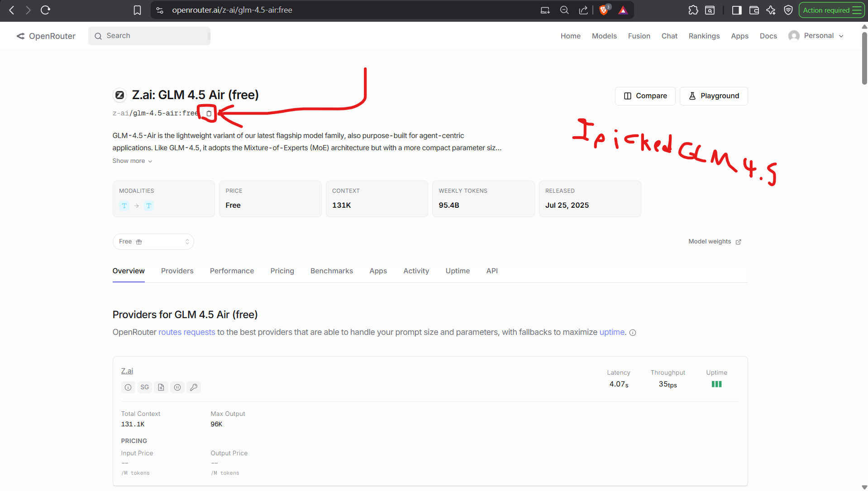Open Fusion in the top navigation
This screenshot has height=491, width=868.
(x=639, y=36)
